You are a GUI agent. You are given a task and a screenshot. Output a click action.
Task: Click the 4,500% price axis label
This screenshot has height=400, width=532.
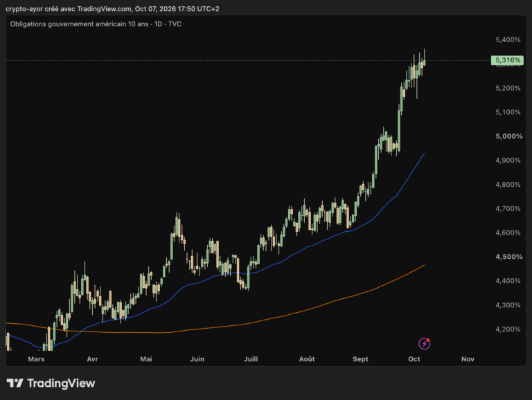[x=509, y=257]
